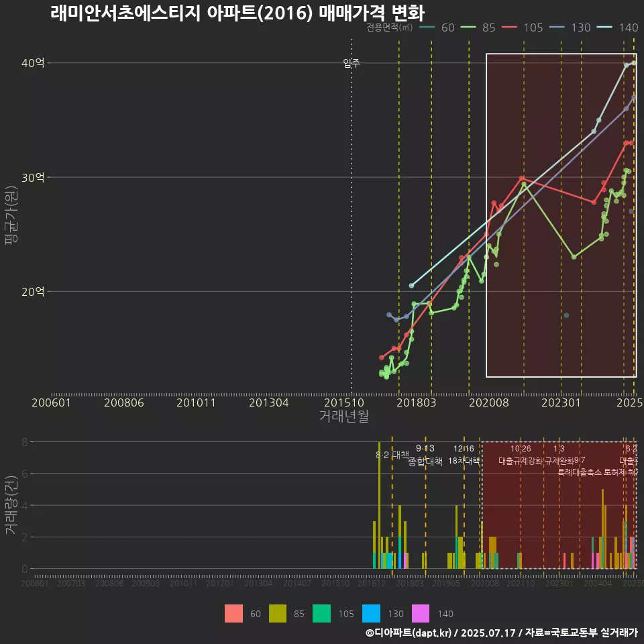Image resolution: width=644 pixels, height=644 pixels.
Task: Click the green 105 bar-legend swatch
Action: [x=321, y=614]
